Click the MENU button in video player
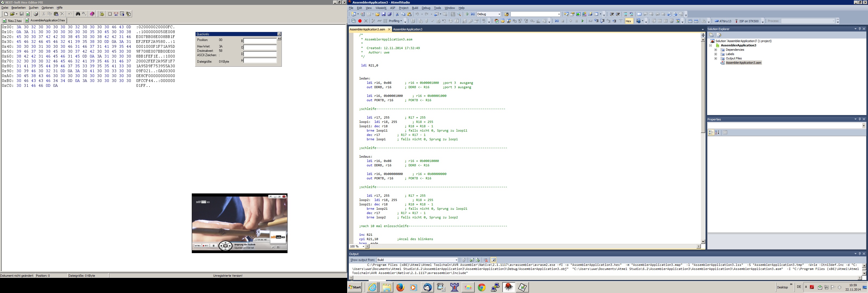This screenshot has height=293, width=868. [x=198, y=246]
